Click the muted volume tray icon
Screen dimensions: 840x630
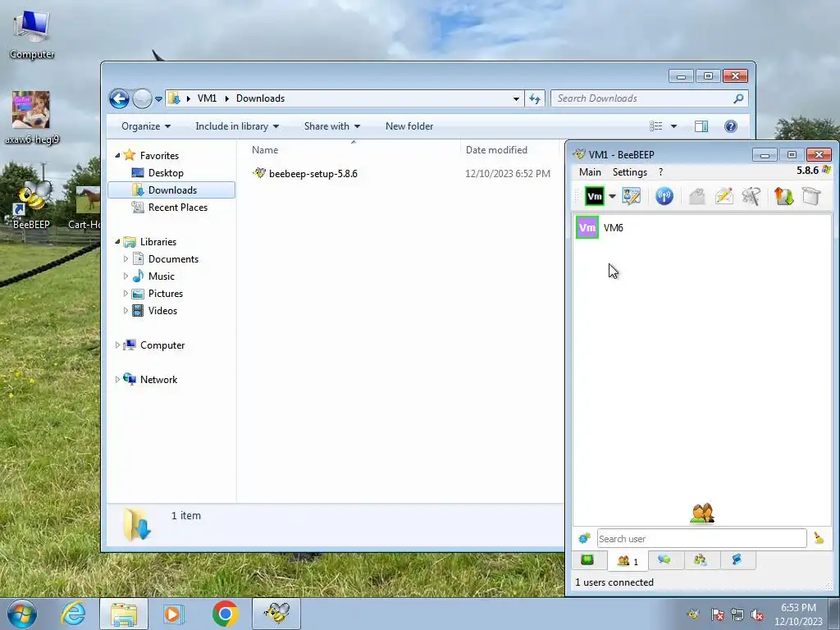pyautogui.click(x=757, y=615)
